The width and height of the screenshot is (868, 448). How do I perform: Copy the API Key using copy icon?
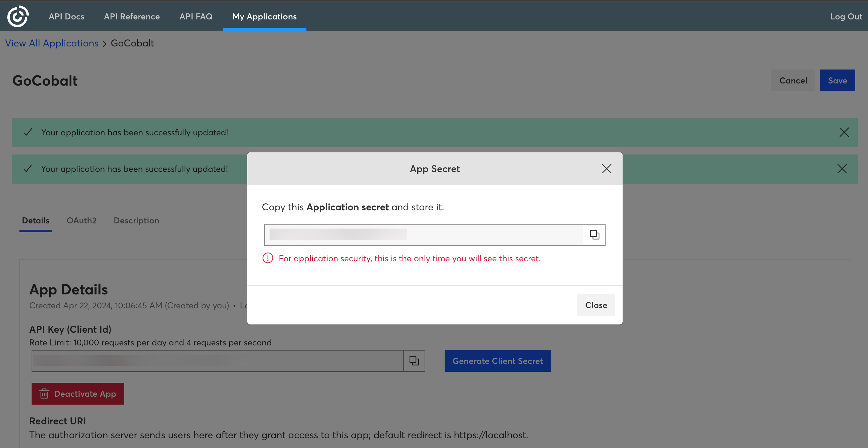414,361
